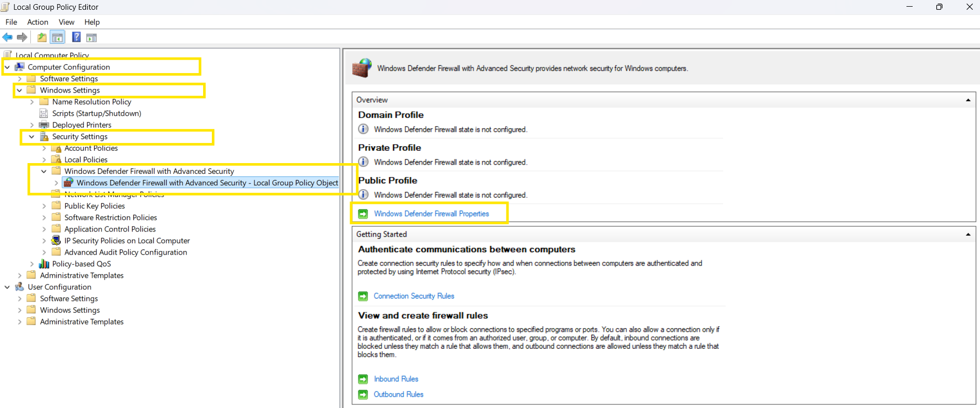Expand Administrative Templates under User Configuration
980x408 pixels.
coord(20,322)
